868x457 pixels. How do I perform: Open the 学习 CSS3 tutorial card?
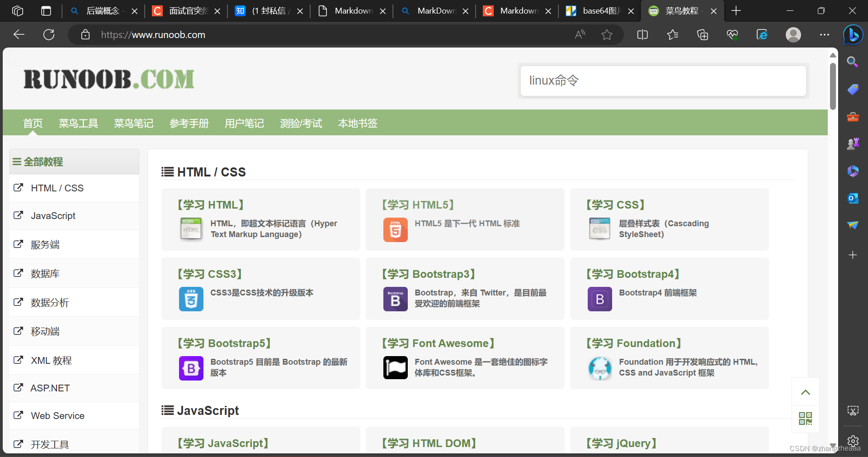tap(260, 289)
